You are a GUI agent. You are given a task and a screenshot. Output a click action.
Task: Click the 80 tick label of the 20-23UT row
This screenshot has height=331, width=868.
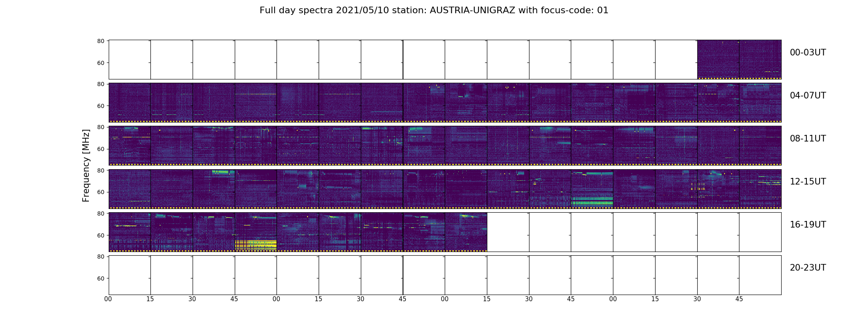coord(100,257)
